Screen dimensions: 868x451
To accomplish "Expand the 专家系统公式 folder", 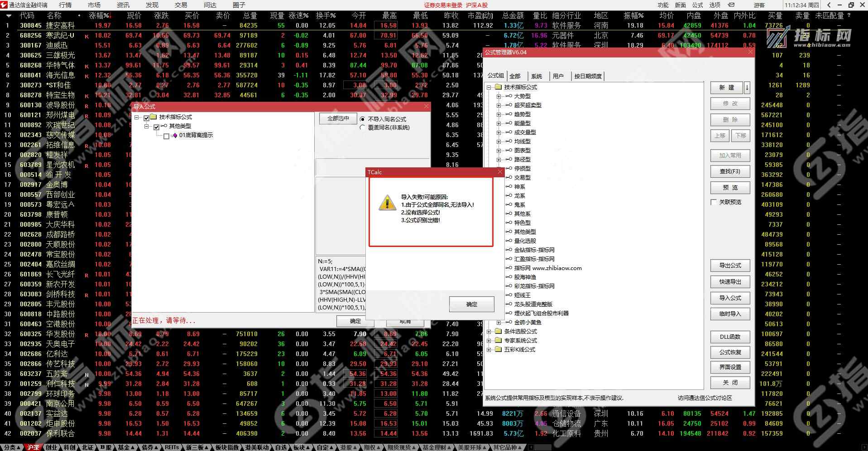I will point(489,340).
